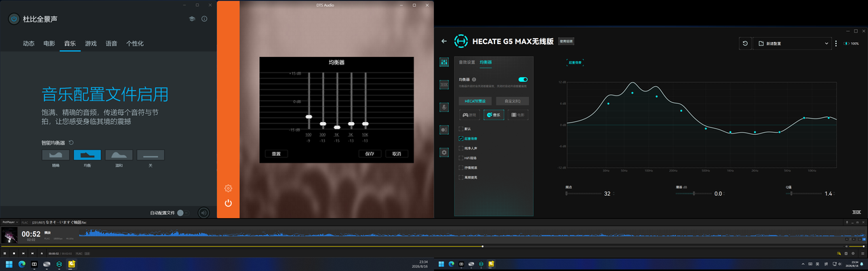Select the 自定义EQ button
Image resolution: width=868 pixels, height=271 pixels.
click(512, 101)
